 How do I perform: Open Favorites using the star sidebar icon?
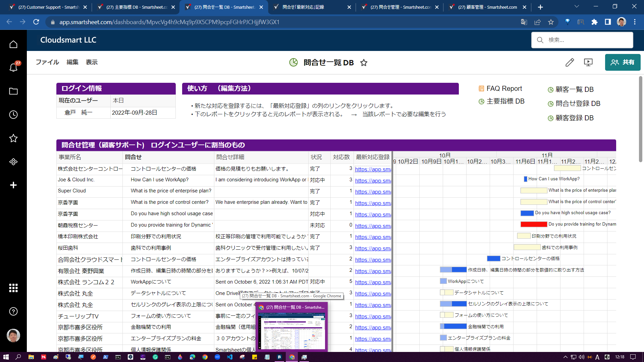click(13, 138)
